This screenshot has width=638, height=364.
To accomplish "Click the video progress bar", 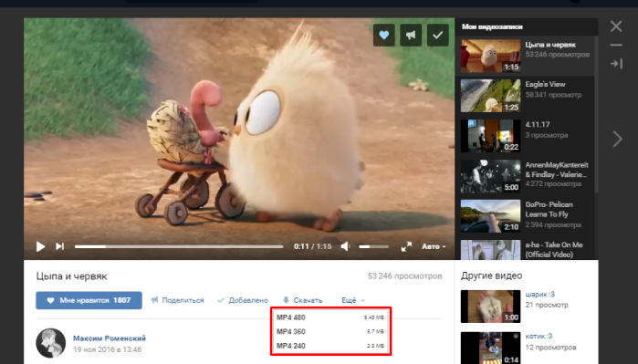I will [x=179, y=246].
